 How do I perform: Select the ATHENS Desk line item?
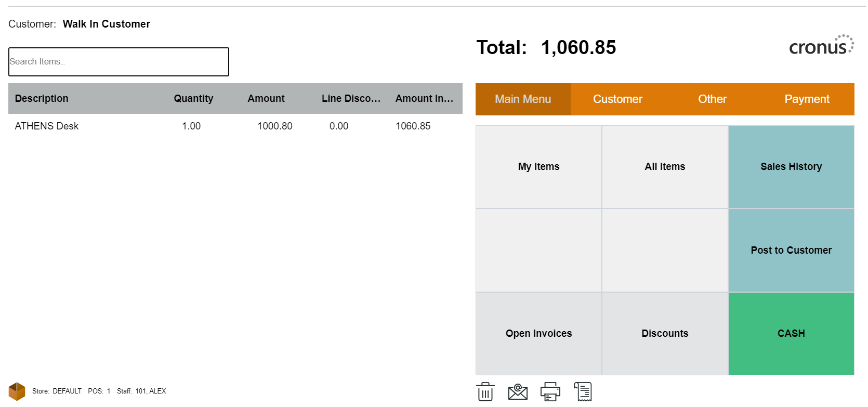(47, 126)
